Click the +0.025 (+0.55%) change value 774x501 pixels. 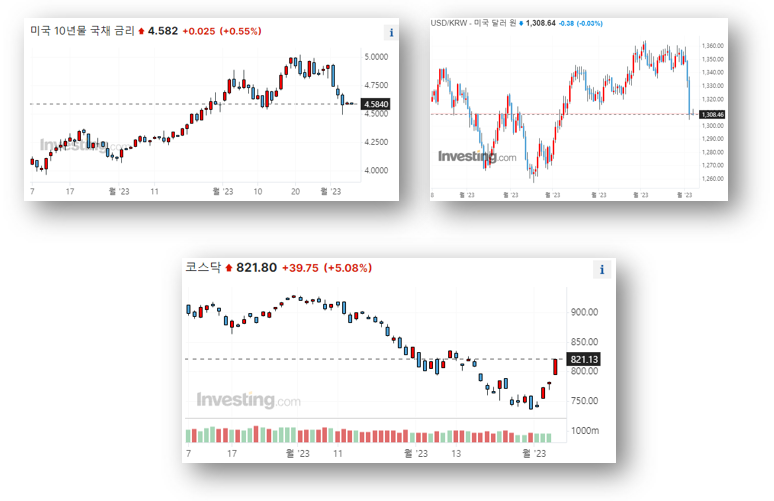tap(221, 32)
